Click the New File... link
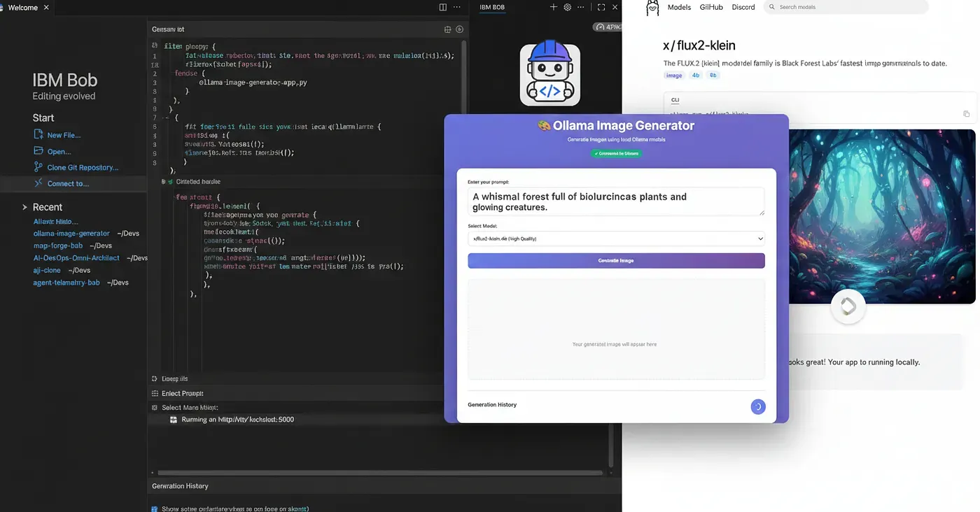The width and height of the screenshot is (980, 512). (64, 135)
